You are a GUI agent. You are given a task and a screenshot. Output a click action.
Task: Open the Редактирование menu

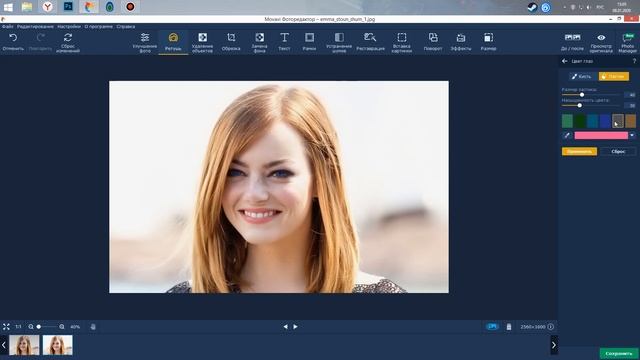[x=36, y=27]
